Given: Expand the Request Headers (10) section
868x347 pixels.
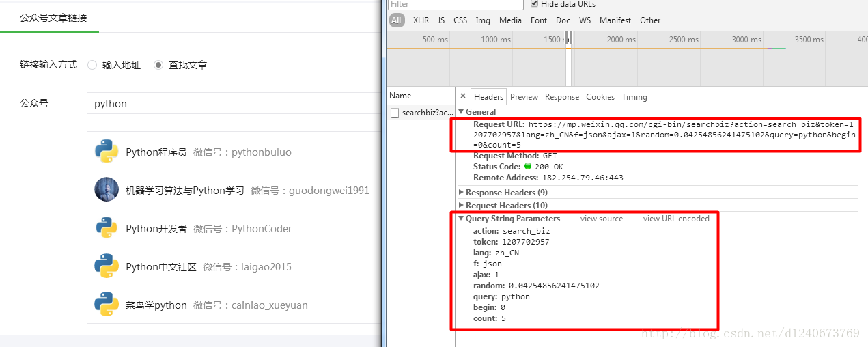Looking at the screenshot, I should [x=462, y=206].
